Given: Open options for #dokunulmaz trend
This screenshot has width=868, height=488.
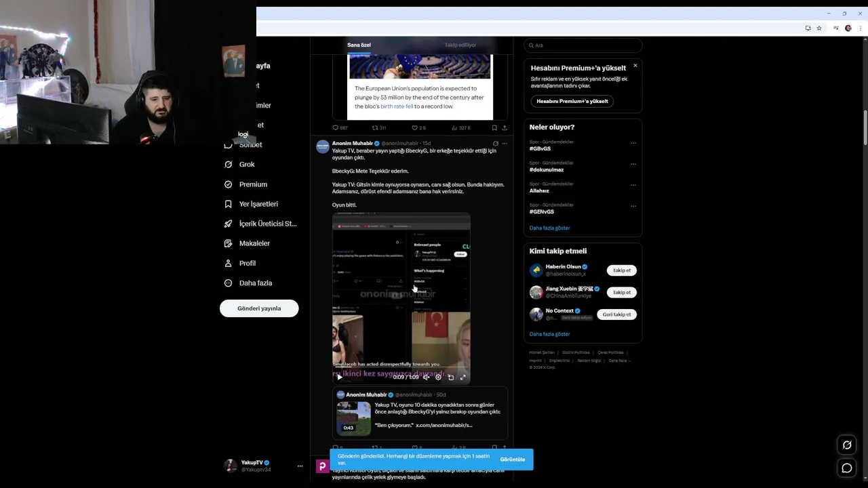Looking at the screenshot, I should [x=633, y=164].
